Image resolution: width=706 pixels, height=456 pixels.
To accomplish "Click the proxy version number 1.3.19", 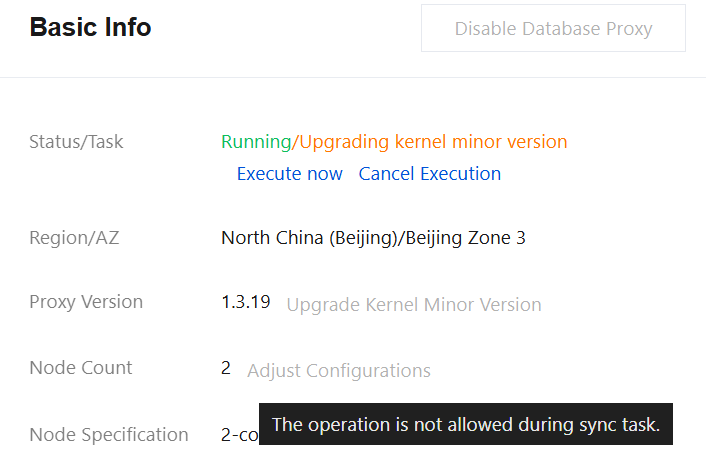I will coord(246,302).
